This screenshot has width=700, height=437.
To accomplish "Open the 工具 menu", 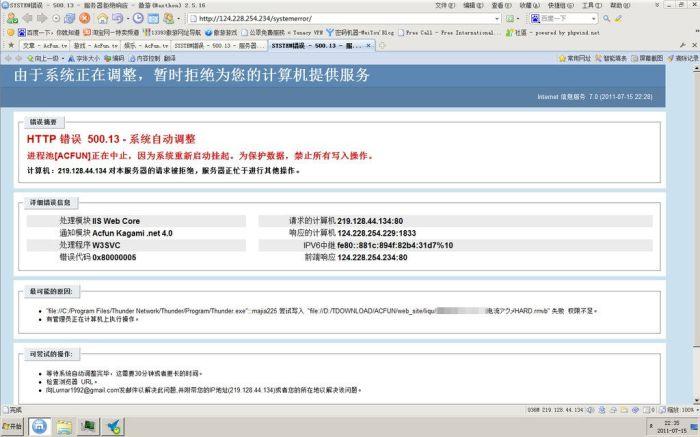I will click(591, 5).
